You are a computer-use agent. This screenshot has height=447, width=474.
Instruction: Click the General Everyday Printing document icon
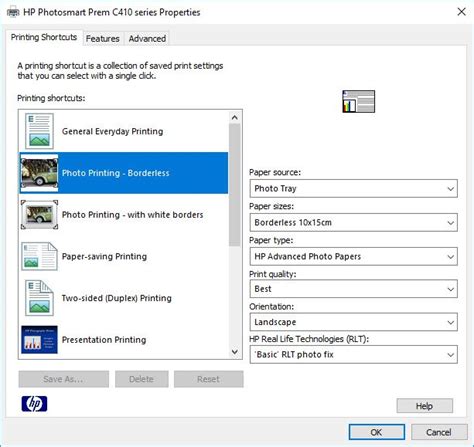[39, 131]
